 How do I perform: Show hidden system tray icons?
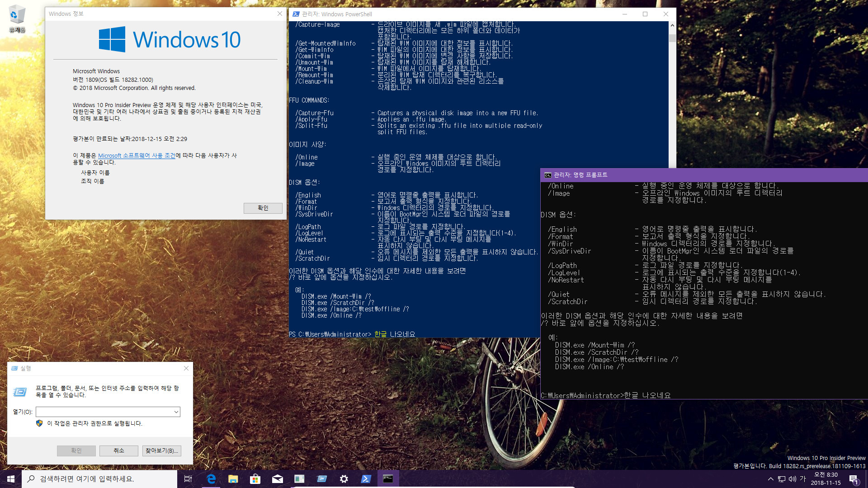click(770, 479)
